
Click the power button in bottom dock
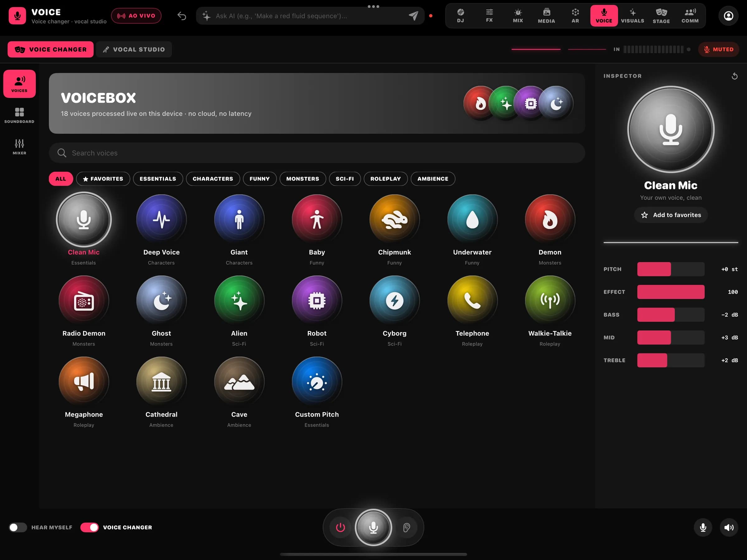[x=341, y=527]
